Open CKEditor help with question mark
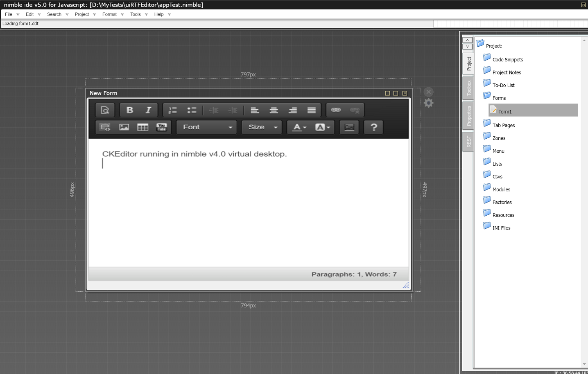Viewport: 588px width, 374px height. tap(373, 127)
